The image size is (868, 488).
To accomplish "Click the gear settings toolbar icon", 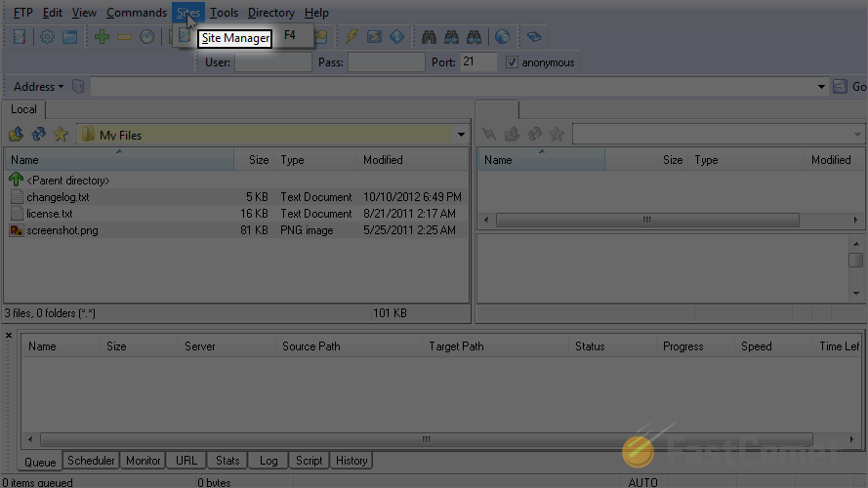I will (46, 37).
